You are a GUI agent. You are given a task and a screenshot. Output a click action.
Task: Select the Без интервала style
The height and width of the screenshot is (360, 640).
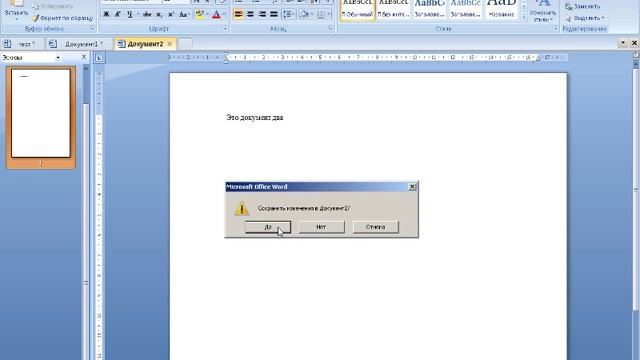[393, 10]
